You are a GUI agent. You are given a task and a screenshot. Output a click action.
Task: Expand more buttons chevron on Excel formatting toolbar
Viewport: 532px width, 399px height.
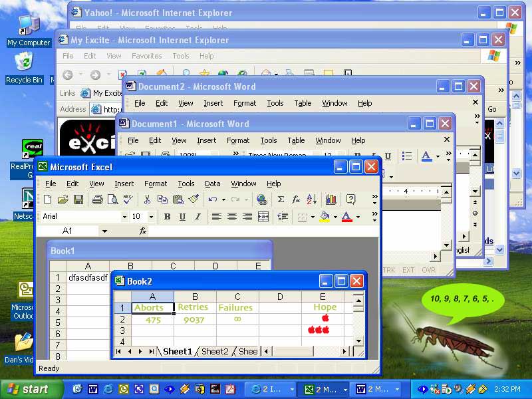point(374,217)
